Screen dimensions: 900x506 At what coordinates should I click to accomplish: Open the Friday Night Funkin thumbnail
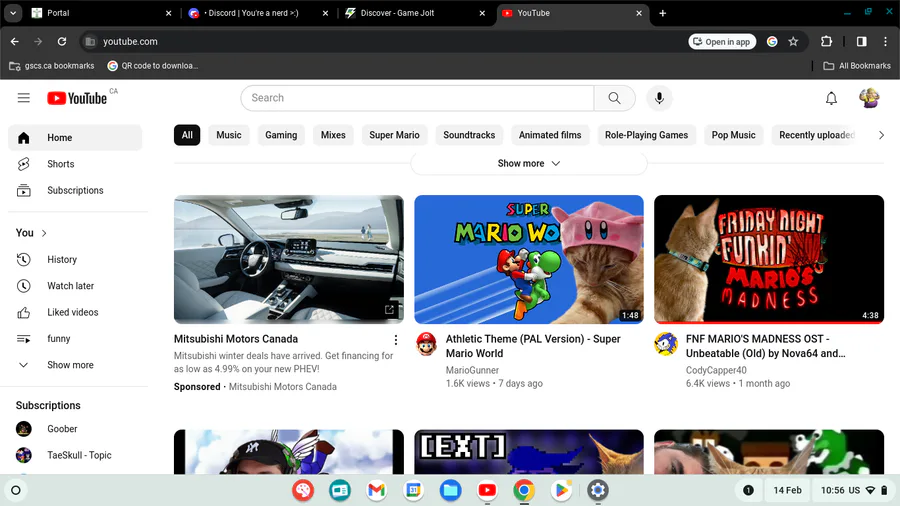pos(769,259)
